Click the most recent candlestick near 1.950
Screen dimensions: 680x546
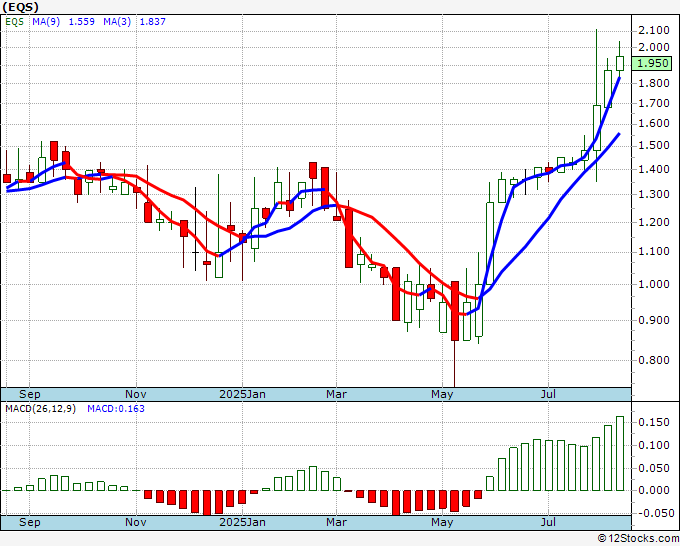(x=620, y=63)
